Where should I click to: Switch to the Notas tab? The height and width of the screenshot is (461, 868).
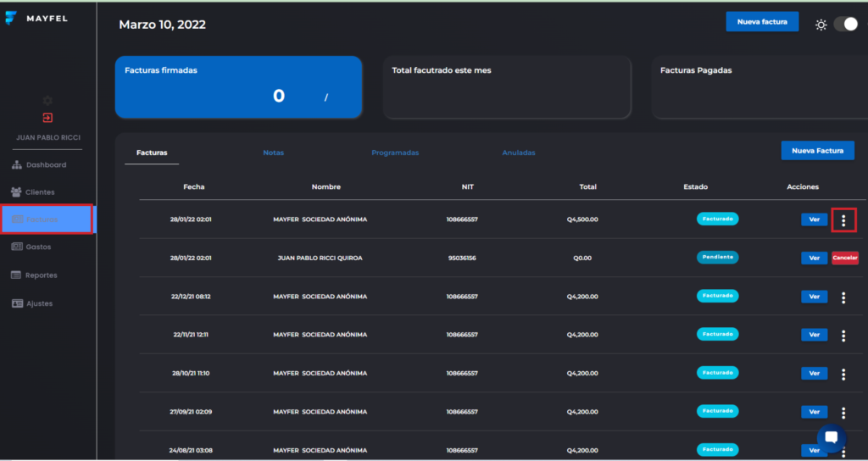coord(273,153)
